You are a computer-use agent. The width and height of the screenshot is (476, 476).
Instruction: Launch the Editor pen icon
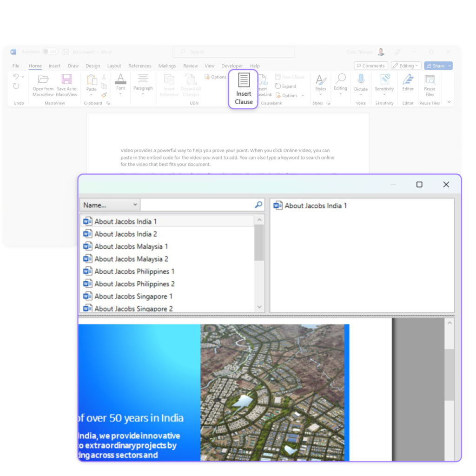click(408, 79)
